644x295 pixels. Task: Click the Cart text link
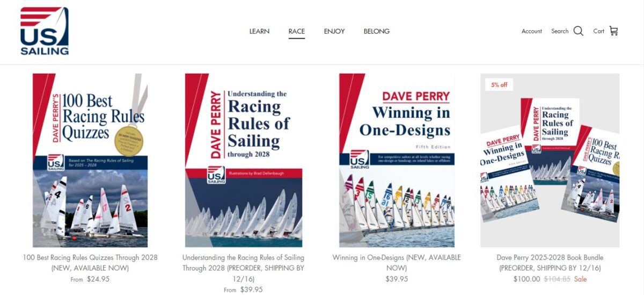(x=599, y=31)
